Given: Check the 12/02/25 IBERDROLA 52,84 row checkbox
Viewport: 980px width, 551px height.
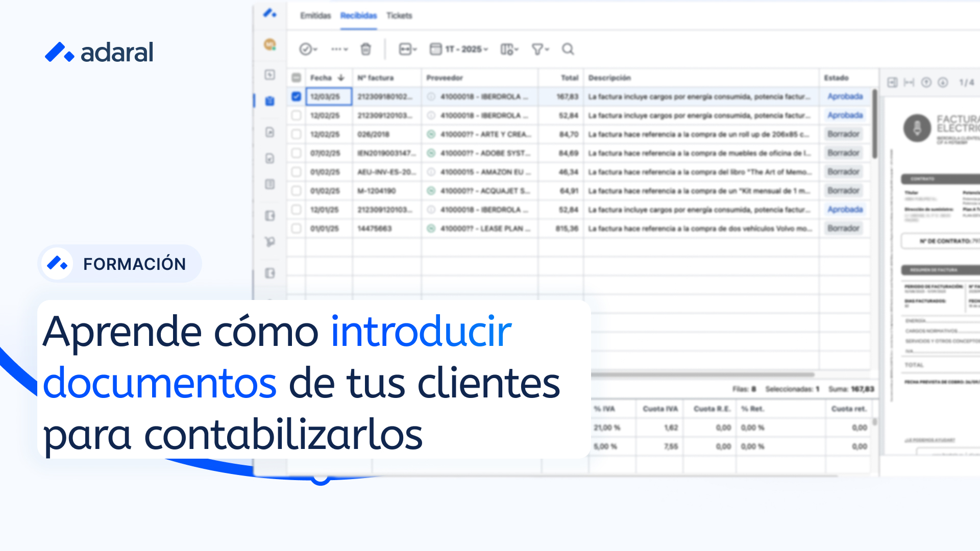Looking at the screenshot, I should pyautogui.click(x=296, y=115).
